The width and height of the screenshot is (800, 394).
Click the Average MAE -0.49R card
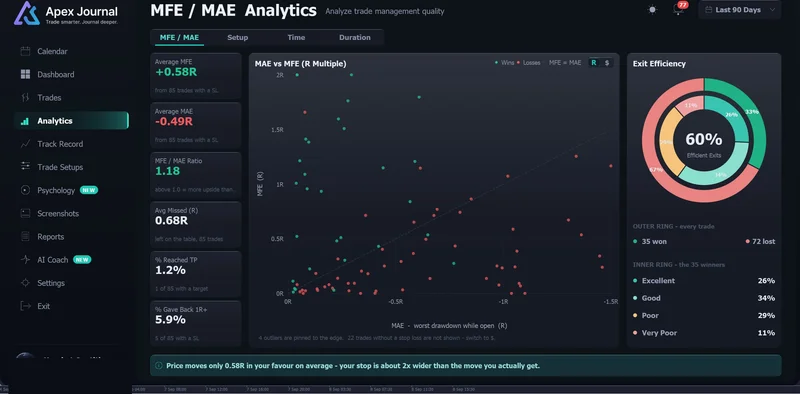click(196, 126)
